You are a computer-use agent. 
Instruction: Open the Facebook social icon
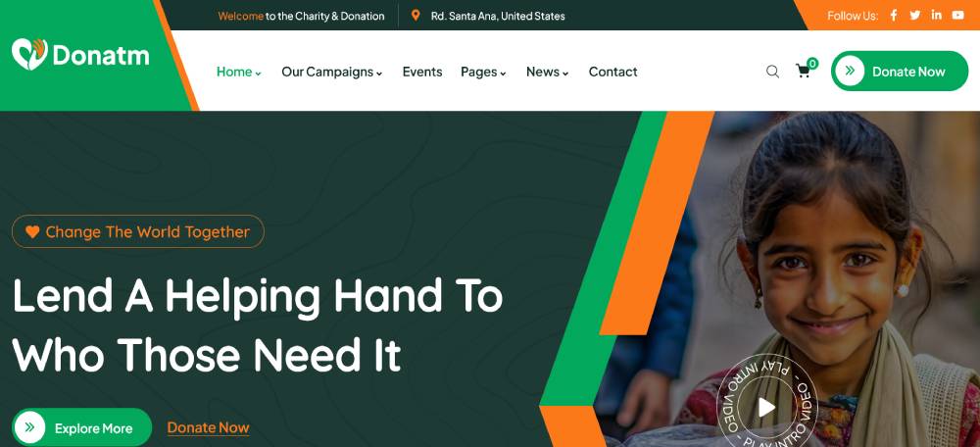(x=894, y=16)
